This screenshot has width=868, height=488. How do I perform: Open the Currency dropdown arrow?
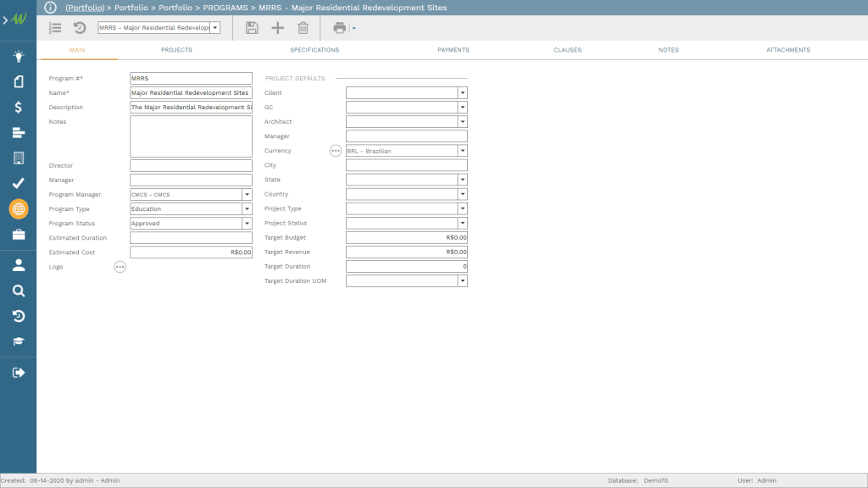(x=462, y=151)
